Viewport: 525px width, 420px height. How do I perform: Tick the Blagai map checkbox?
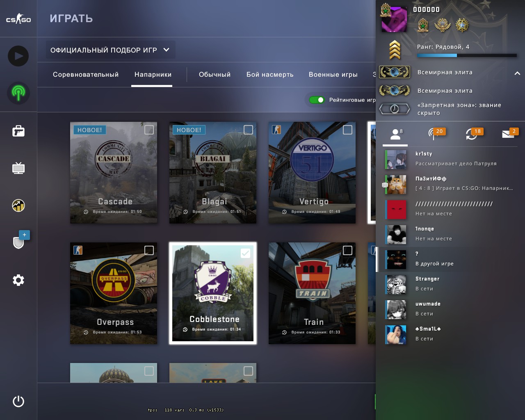pyautogui.click(x=249, y=130)
